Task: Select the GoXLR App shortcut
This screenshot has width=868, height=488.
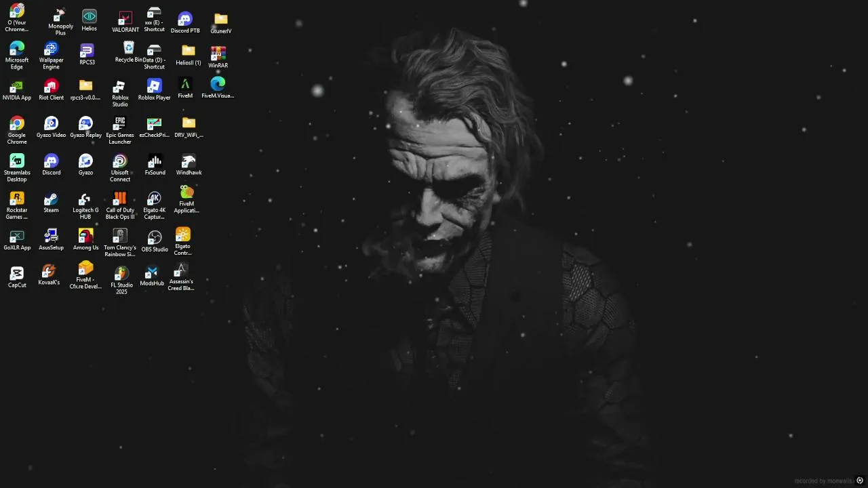Action: pos(17,240)
